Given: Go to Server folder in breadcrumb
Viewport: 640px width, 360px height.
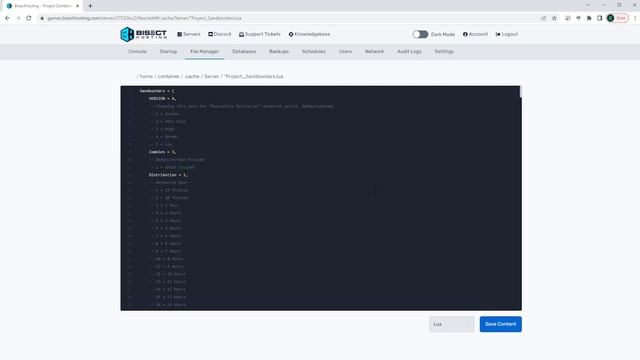Looking at the screenshot, I should click(x=211, y=76).
